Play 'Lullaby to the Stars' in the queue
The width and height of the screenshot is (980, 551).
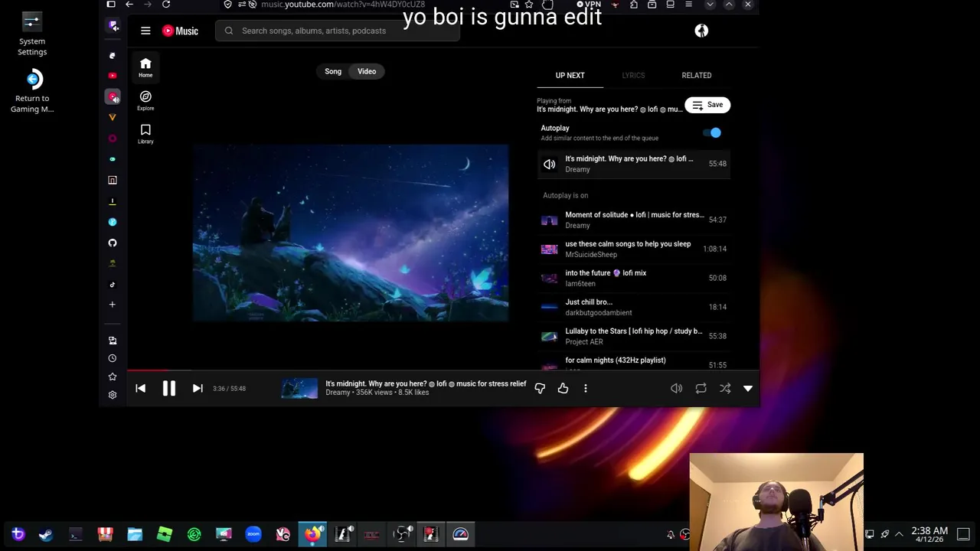click(x=633, y=336)
